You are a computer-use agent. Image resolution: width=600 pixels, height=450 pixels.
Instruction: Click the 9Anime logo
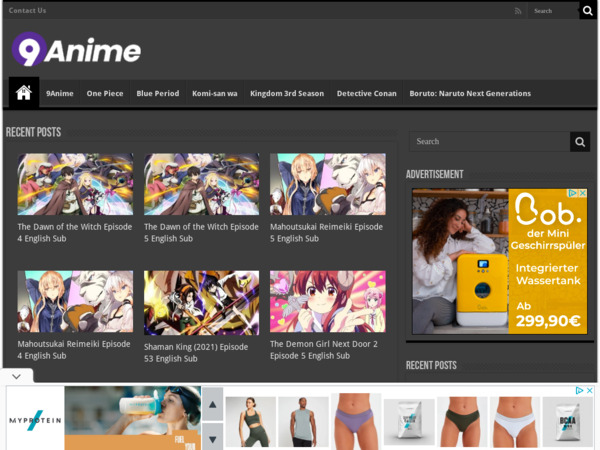[x=77, y=49]
